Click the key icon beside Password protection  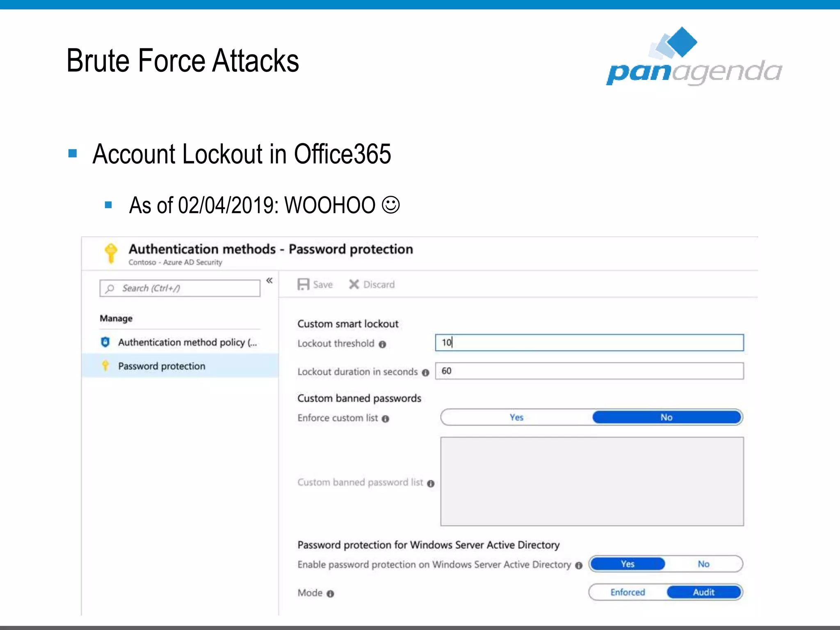point(105,365)
